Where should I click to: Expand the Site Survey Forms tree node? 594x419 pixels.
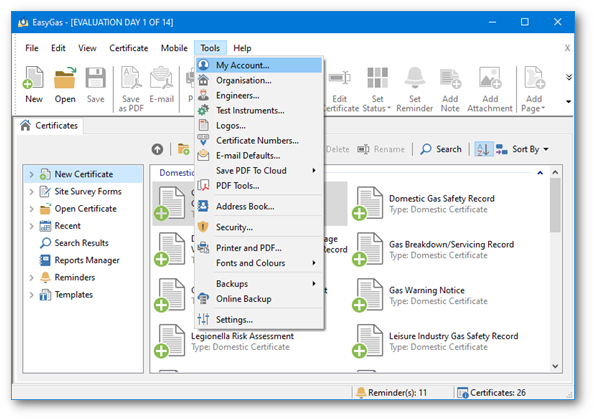[32, 192]
